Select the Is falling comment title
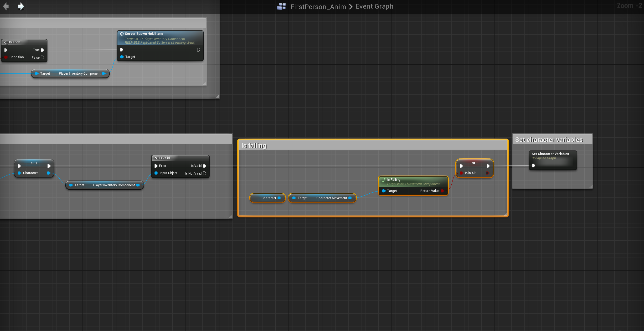644x331 pixels. [254, 145]
